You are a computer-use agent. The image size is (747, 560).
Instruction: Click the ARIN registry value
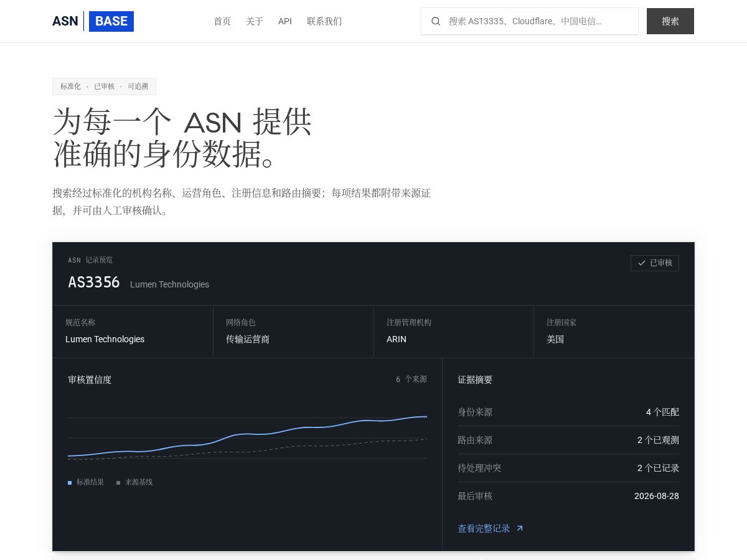pos(397,339)
